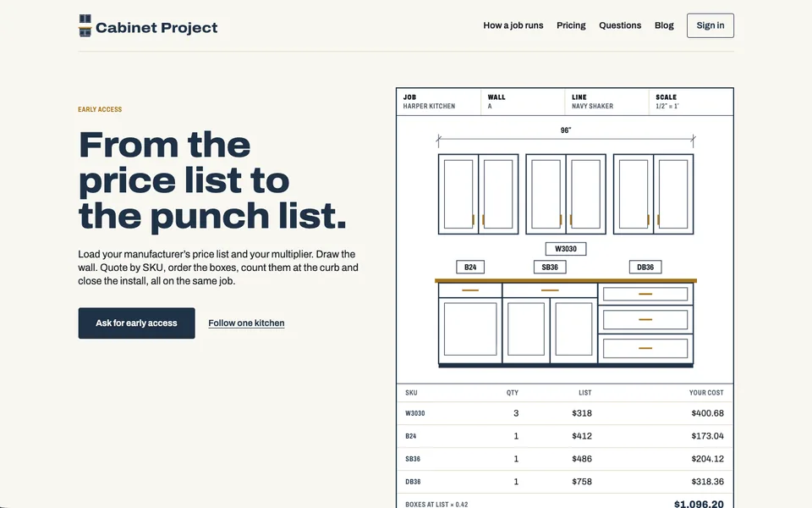
Task: Click the $318 list price
Action: [582, 413]
